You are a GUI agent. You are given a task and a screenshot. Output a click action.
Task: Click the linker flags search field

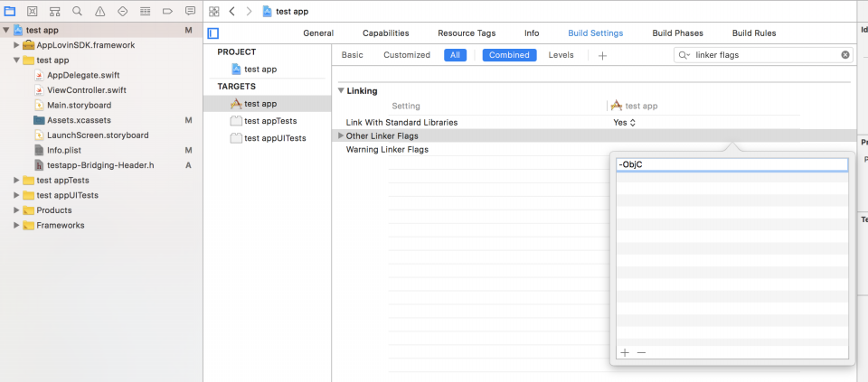[765, 55]
